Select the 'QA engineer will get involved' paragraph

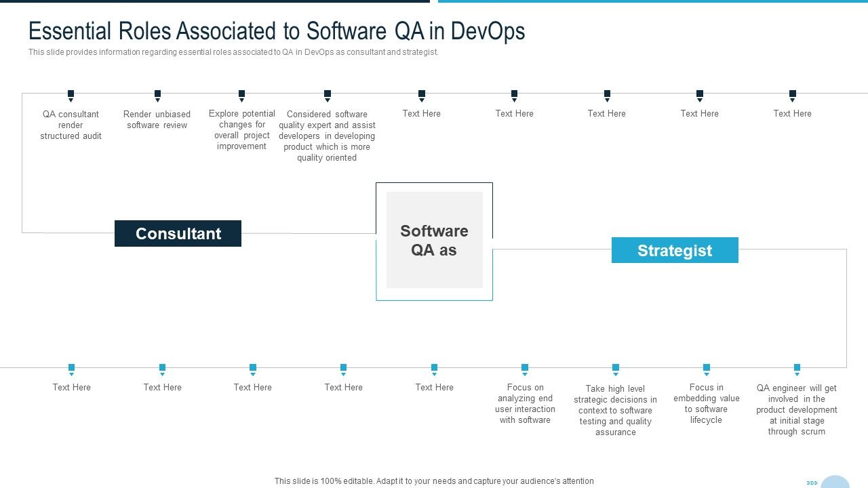[x=797, y=409]
